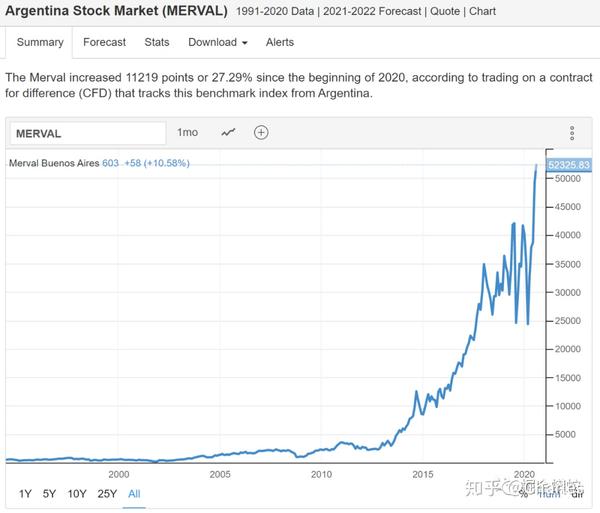
Task: Choose the 25Y time range
Action: (107, 493)
